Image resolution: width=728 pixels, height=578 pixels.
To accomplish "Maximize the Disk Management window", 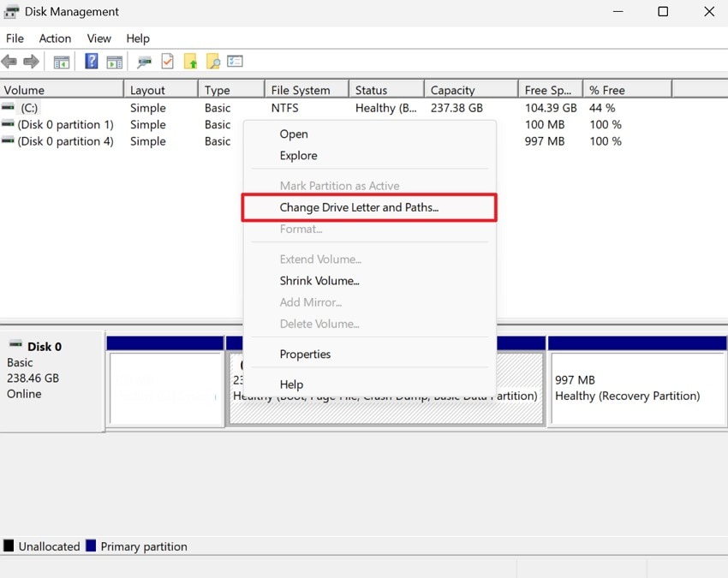I will [x=663, y=12].
